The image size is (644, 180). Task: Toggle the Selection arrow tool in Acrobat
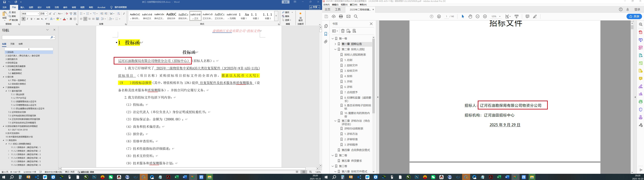463,16
